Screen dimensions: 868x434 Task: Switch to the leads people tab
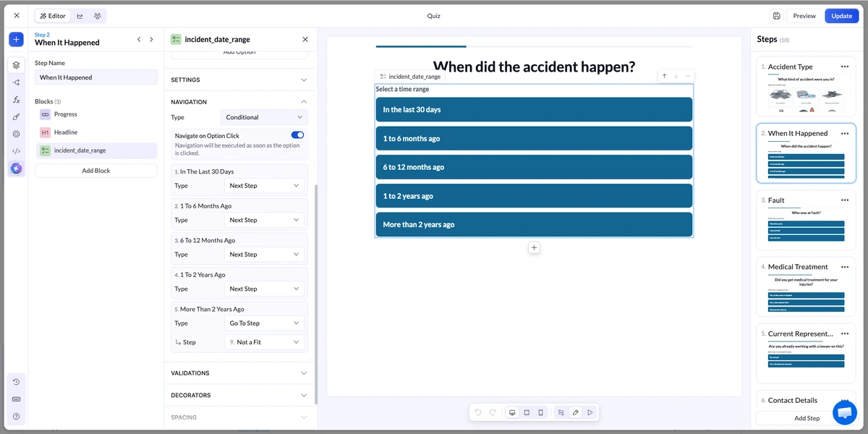pyautogui.click(x=97, y=16)
